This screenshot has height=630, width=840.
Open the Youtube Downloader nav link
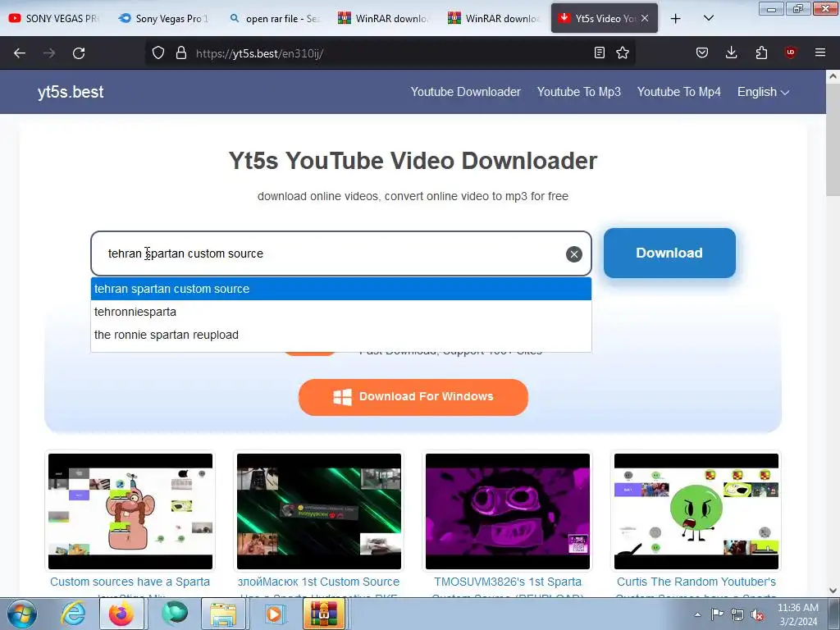(466, 92)
